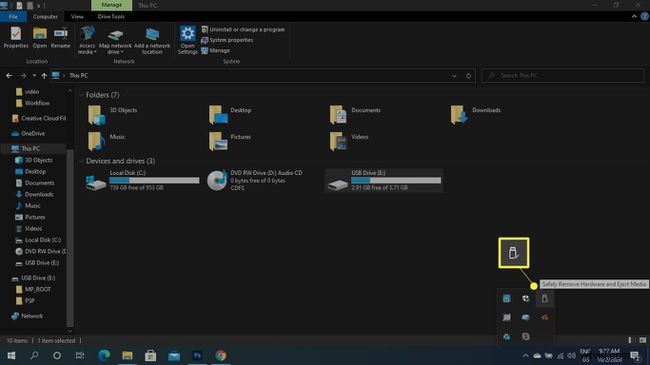The width and height of the screenshot is (650, 365).
Task: Refresh the This PC view
Action: [468, 76]
